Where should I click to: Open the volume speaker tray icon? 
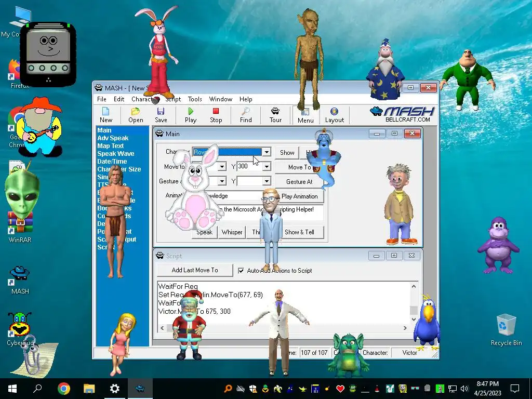pyautogui.click(x=464, y=389)
